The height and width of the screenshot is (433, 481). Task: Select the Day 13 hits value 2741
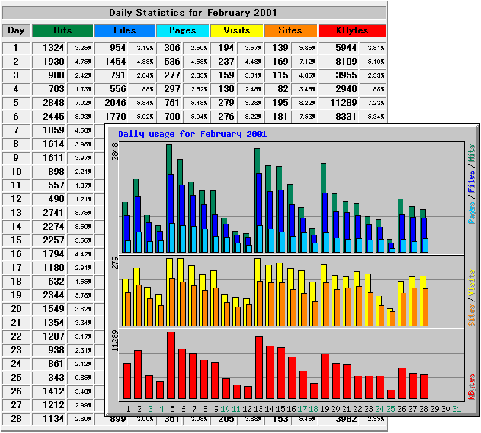53,213
